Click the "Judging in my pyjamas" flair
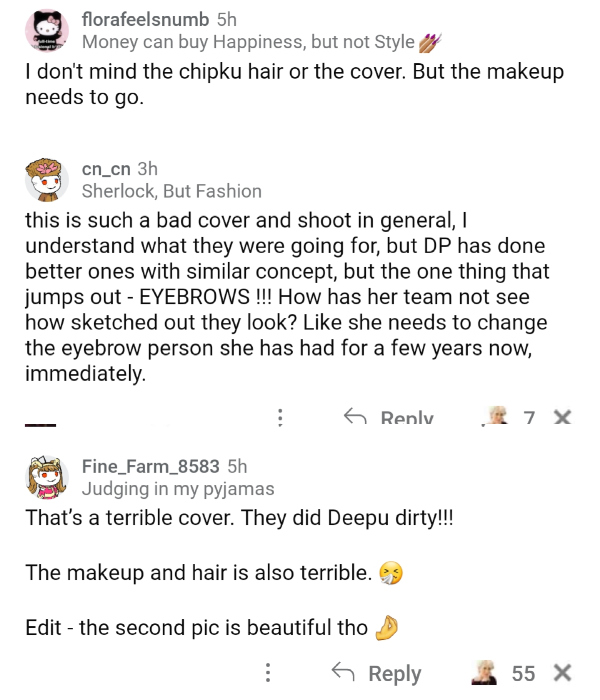This screenshot has width=600, height=700. point(178,489)
